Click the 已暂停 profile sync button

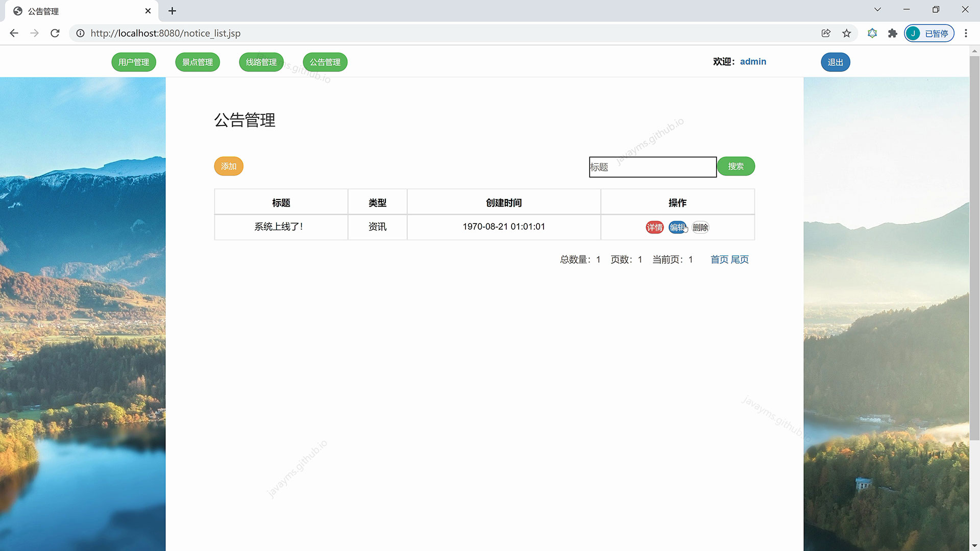pyautogui.click(x=929, y=33)
